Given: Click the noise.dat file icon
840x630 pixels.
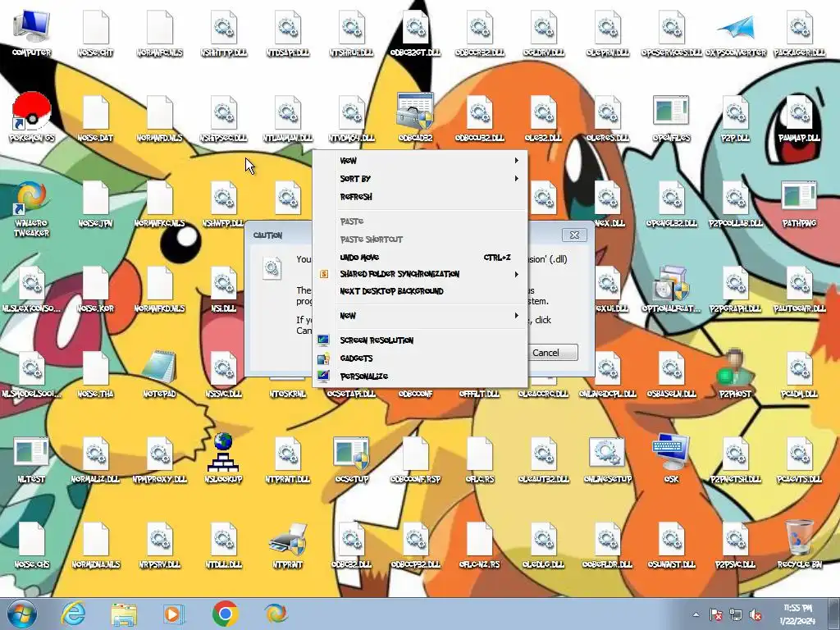Looking at the screenshot, I should point(95,117).
